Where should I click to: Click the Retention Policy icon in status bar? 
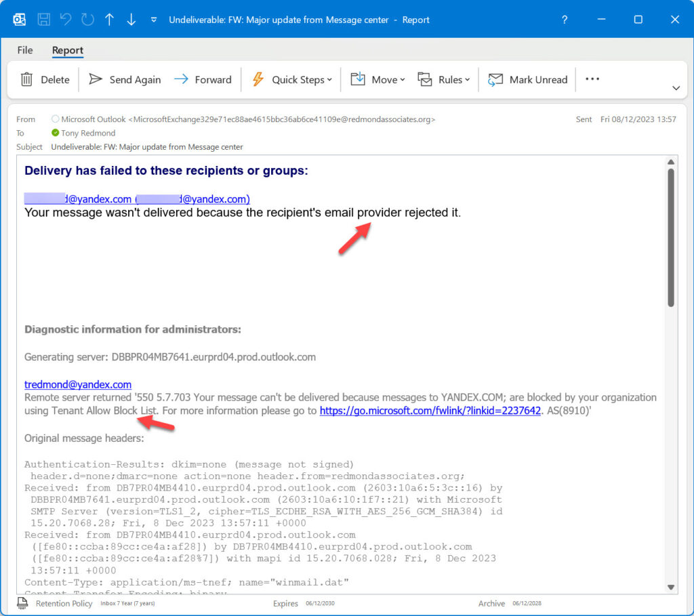coord(22,602)
